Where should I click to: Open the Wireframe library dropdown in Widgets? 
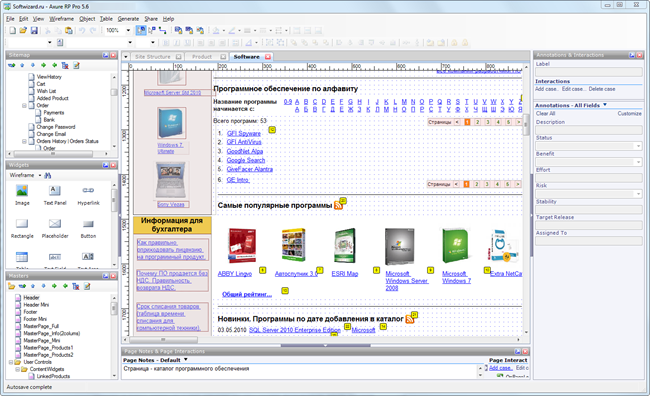40,175
